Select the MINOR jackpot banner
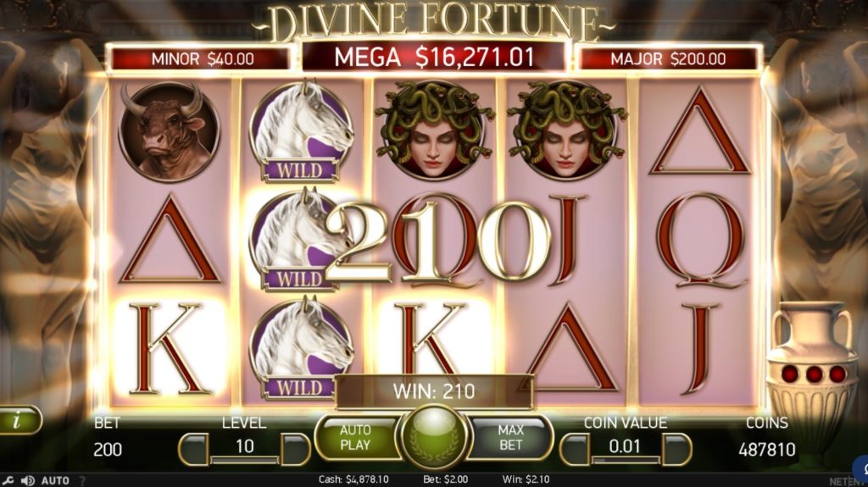The width and height of the screenshot is (868, 487). coord(202,58)
